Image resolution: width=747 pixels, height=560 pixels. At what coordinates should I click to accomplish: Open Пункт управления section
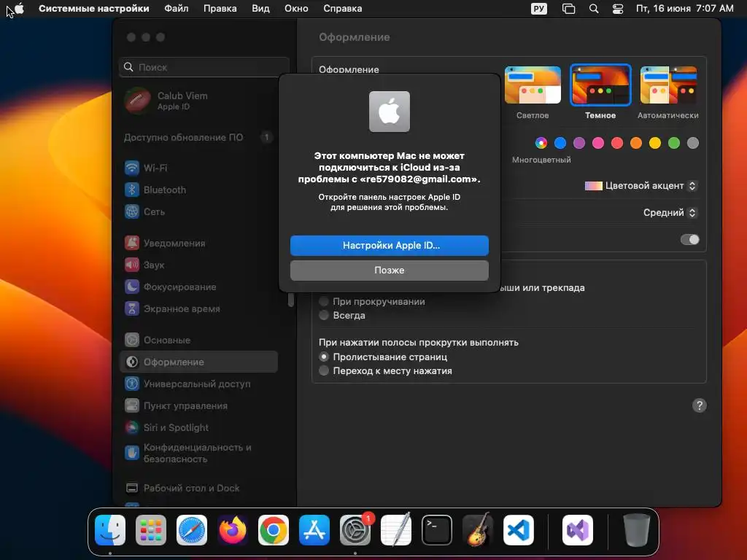click(198, 405)
